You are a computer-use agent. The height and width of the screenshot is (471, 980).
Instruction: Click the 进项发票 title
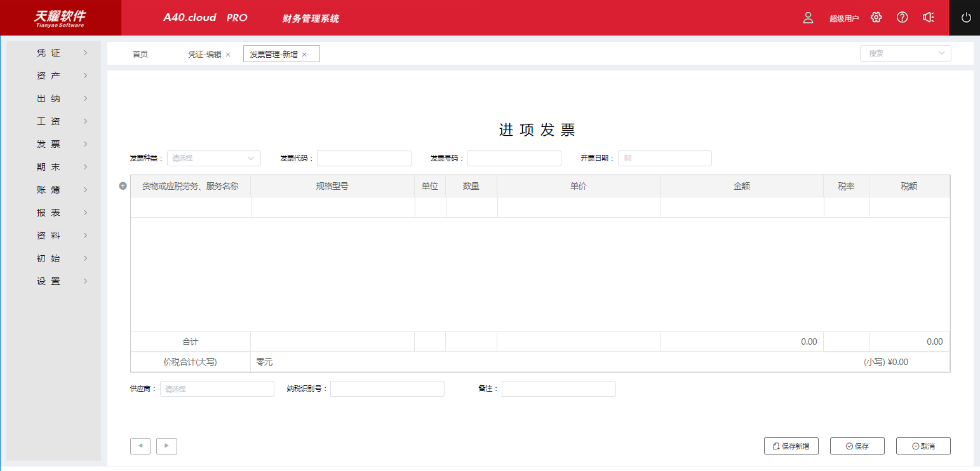537,130
